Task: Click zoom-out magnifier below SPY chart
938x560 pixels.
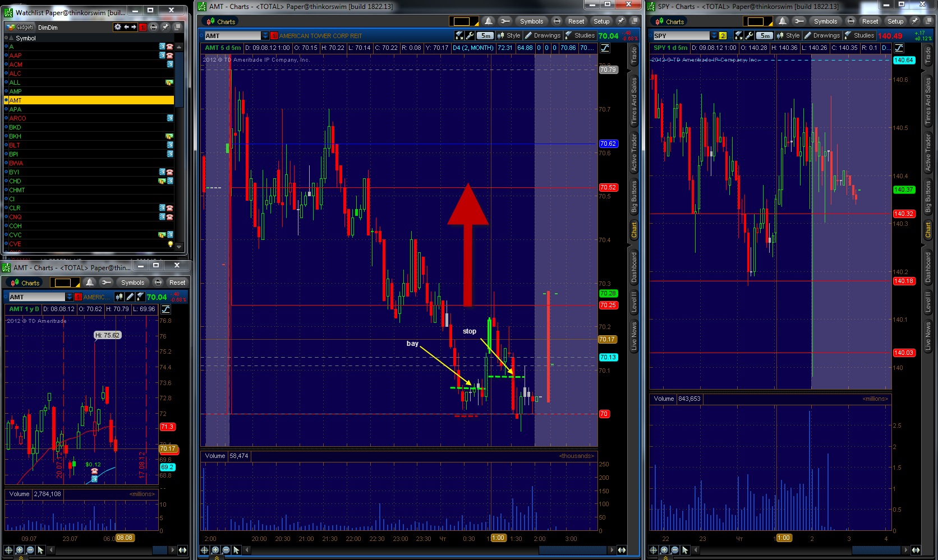Action: click(x=674, y=550)
